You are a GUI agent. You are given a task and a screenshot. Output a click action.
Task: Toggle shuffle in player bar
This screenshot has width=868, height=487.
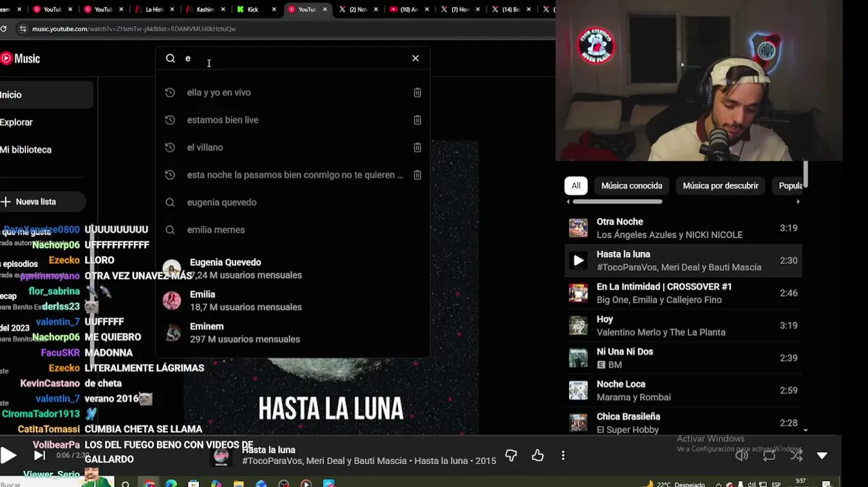click(x=796, y=455)
